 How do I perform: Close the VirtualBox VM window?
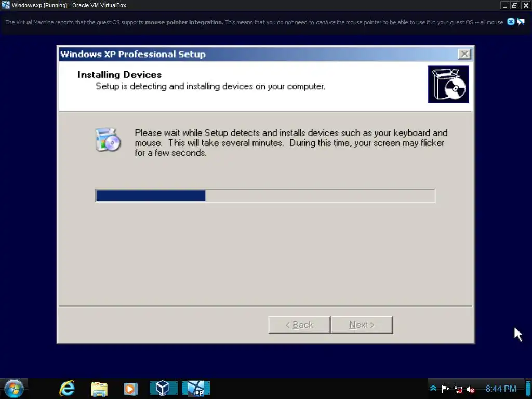click(x=526, y=5)
